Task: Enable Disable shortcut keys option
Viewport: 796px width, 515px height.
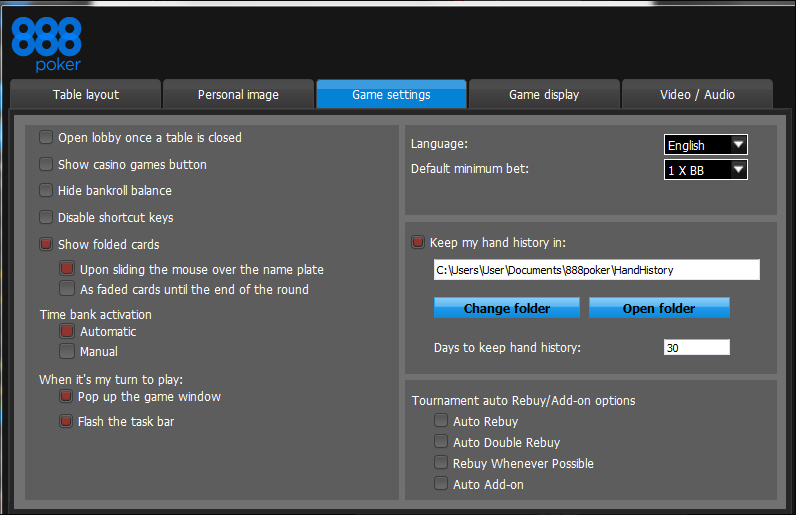Action: (x=46, y=217)
